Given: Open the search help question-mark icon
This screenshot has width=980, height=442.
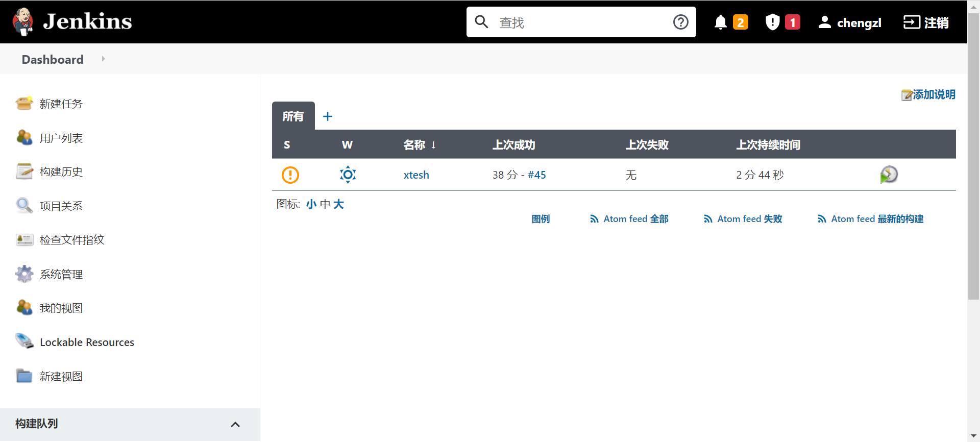Looking at the screenshot, I should coord(680,22).
